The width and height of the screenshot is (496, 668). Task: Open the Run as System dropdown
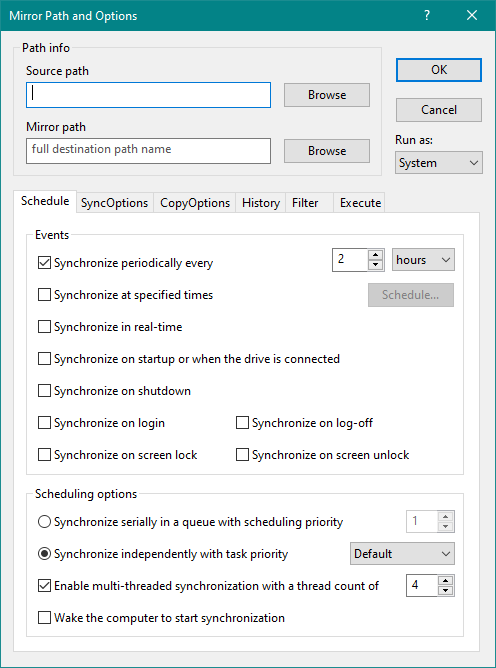pyautogui.click(x=438, y=163)
